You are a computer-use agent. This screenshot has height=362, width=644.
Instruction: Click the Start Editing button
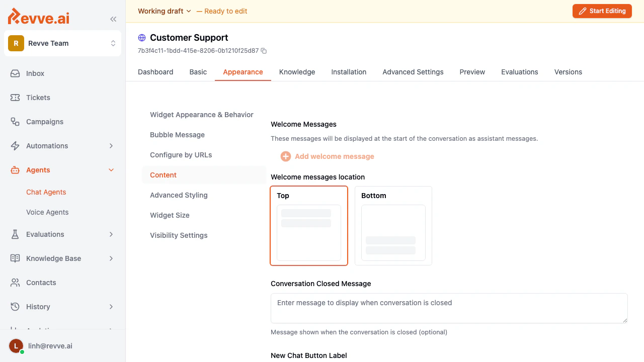point(602,11)
